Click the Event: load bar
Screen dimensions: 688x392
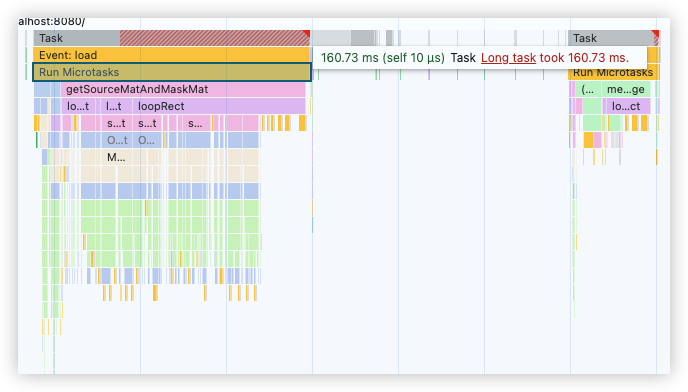pyautogui.click(x=172, y=55)
